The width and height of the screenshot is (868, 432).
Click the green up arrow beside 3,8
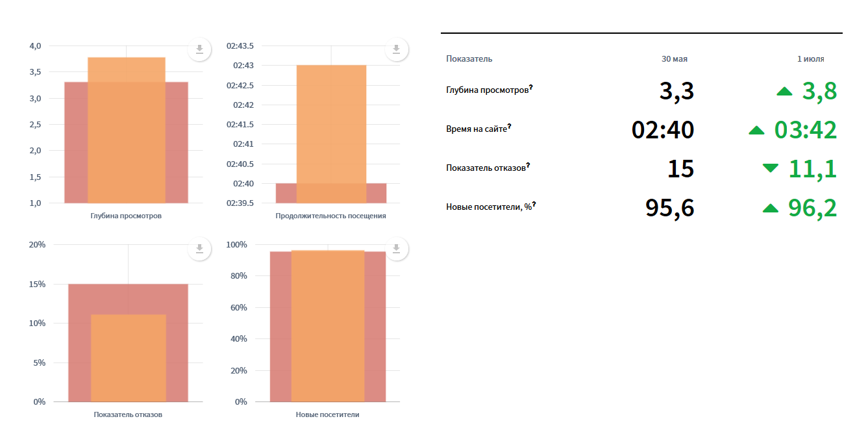click(x=784, y=92)
